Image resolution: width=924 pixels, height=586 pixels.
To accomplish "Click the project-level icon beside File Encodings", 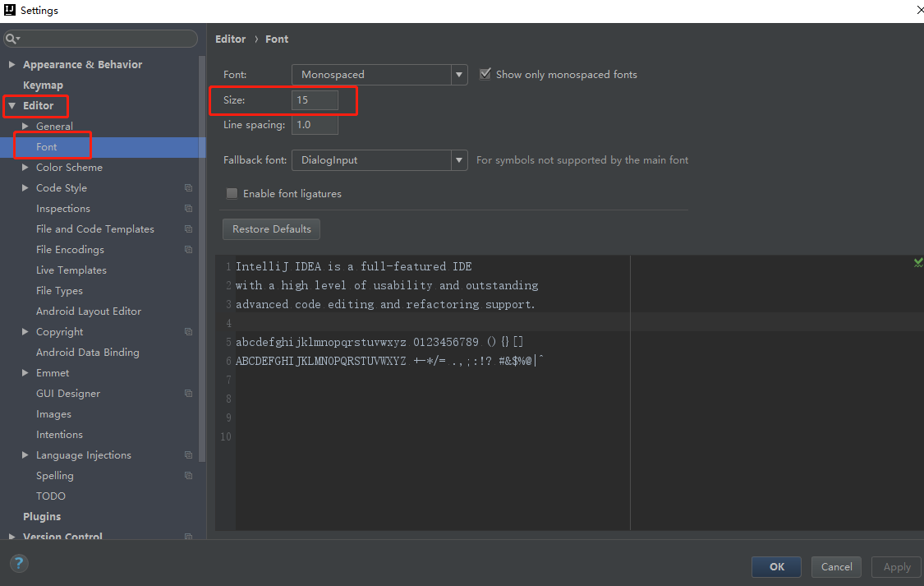I will 189,250.
